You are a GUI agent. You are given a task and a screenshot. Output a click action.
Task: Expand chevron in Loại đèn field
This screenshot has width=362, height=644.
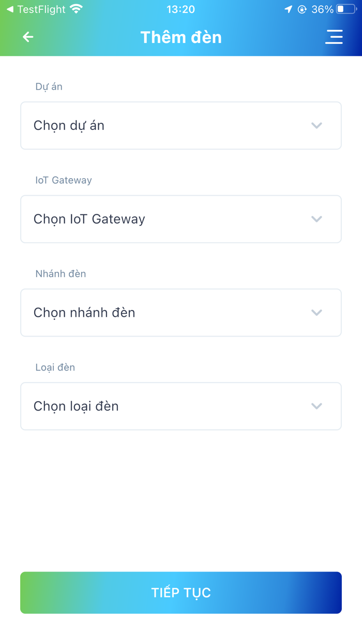point(317,406)
